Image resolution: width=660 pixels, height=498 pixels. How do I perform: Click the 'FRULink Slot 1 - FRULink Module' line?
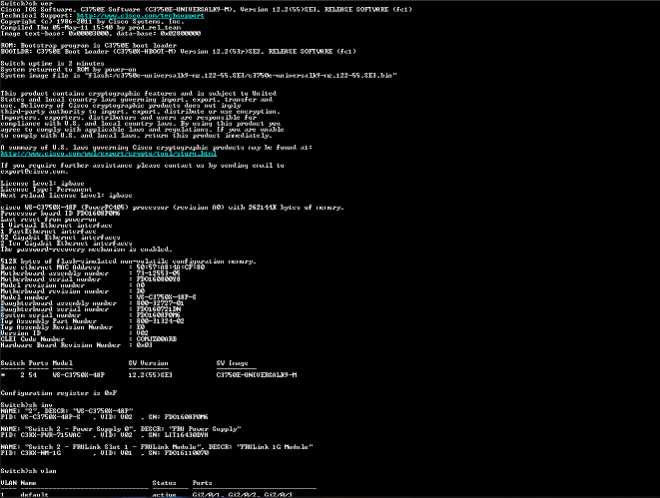(x=157, y=447)
